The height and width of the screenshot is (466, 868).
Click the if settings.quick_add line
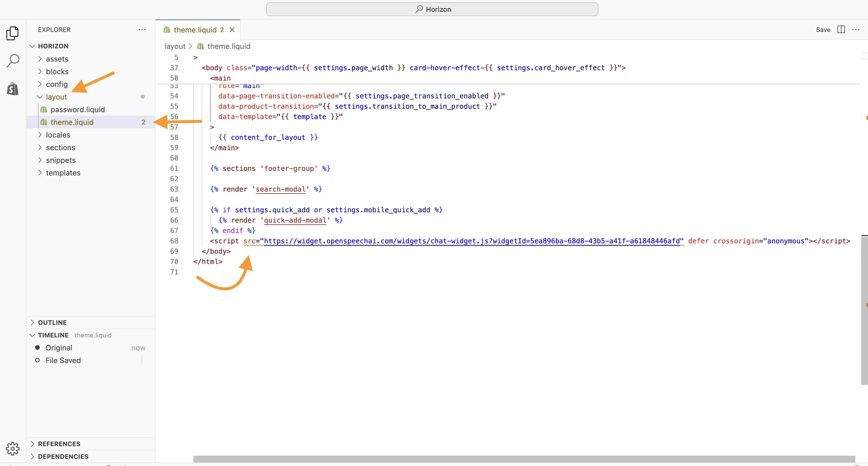[x=326, y=209]
